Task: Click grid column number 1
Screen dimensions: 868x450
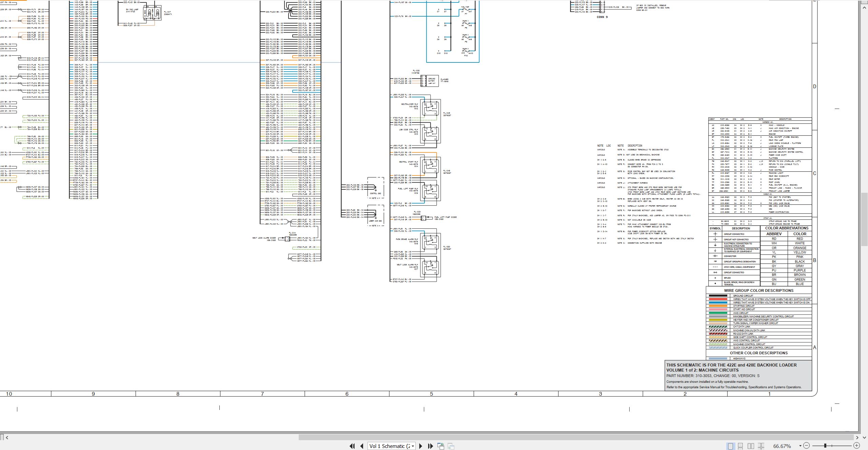Action: pos(769,394)
